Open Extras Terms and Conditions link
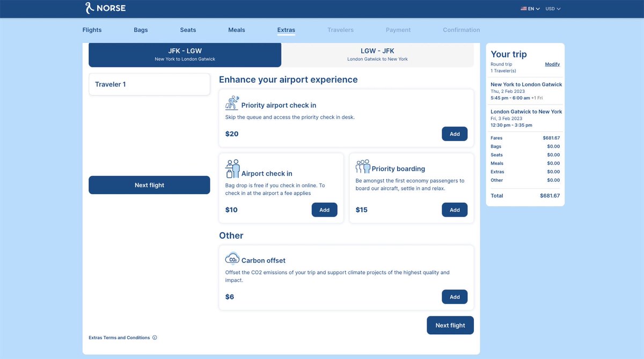This screenshot has height=359, width=644. pos(119,338)
